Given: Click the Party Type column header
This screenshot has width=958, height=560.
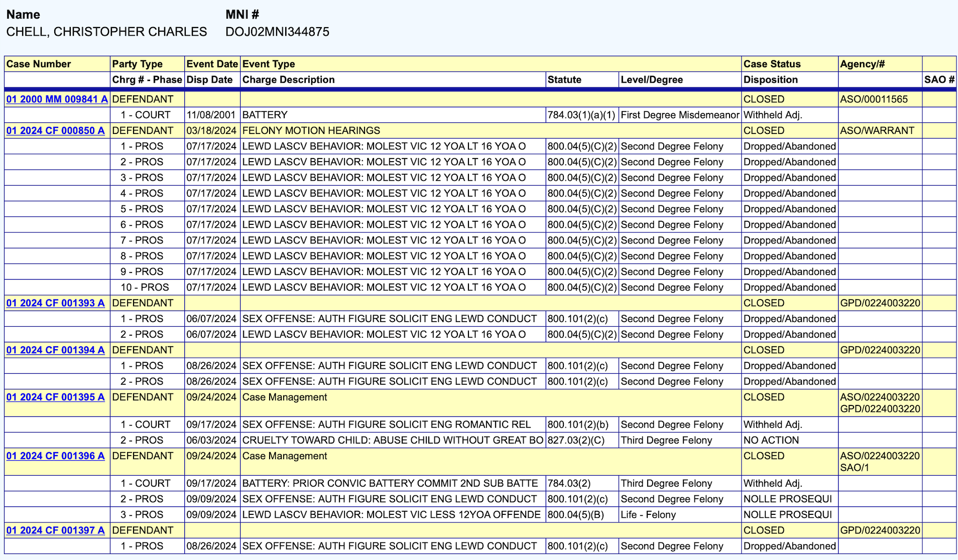Looking at the screenshot, I should point(137,64).
